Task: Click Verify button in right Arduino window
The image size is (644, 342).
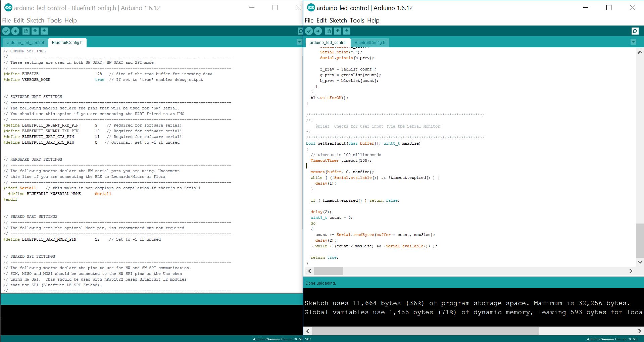Action: point(309,31)
